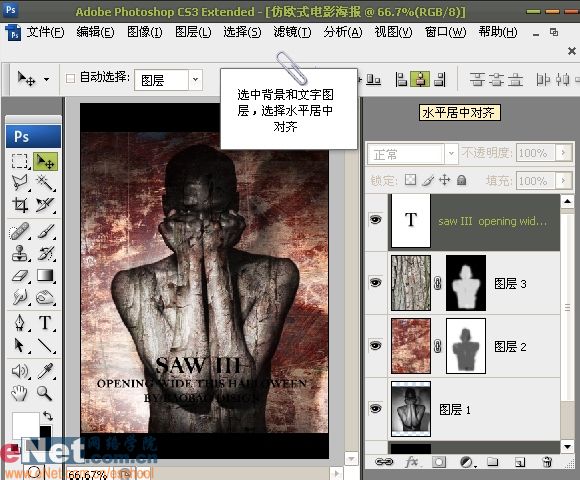Click the horizontal center align button
The image size is (580, 480).
coord(420,79)
